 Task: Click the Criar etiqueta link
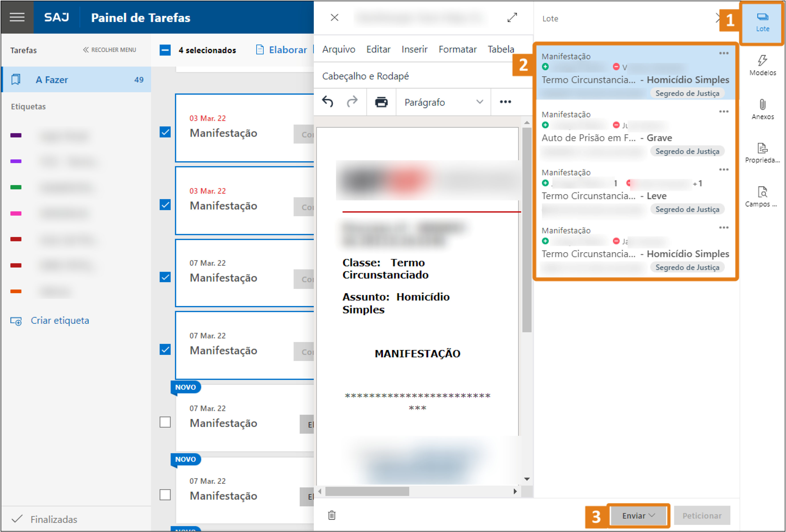[x=59, y=320]
